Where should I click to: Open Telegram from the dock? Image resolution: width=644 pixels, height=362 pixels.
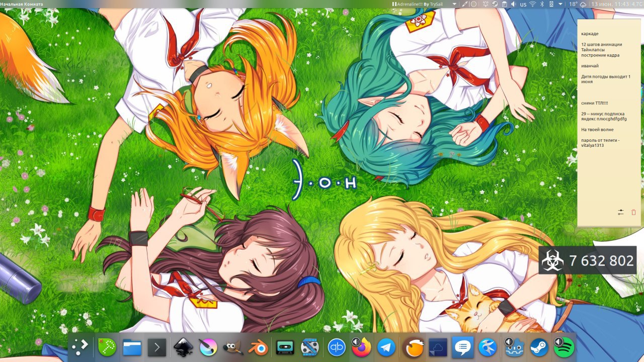tap(386, 347)
